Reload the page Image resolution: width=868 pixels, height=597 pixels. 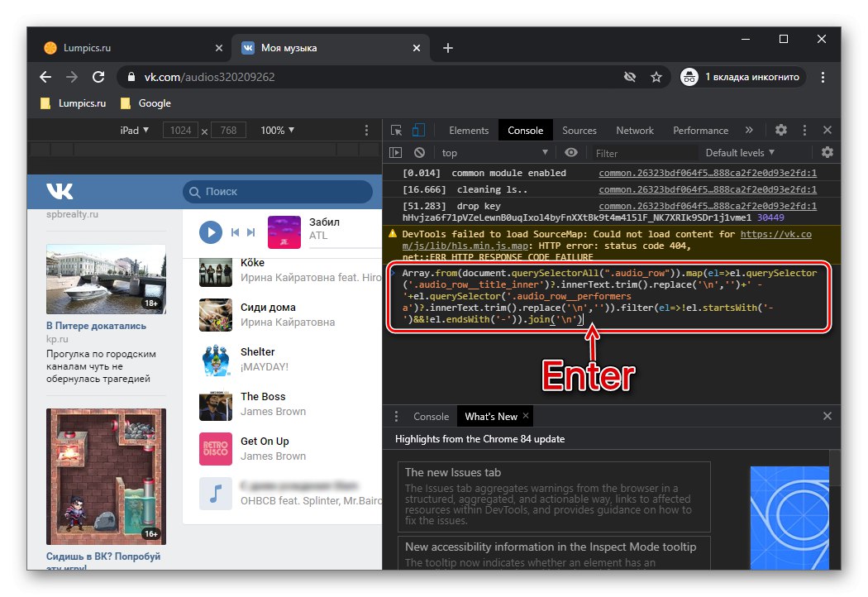click(x=98, y=77)
